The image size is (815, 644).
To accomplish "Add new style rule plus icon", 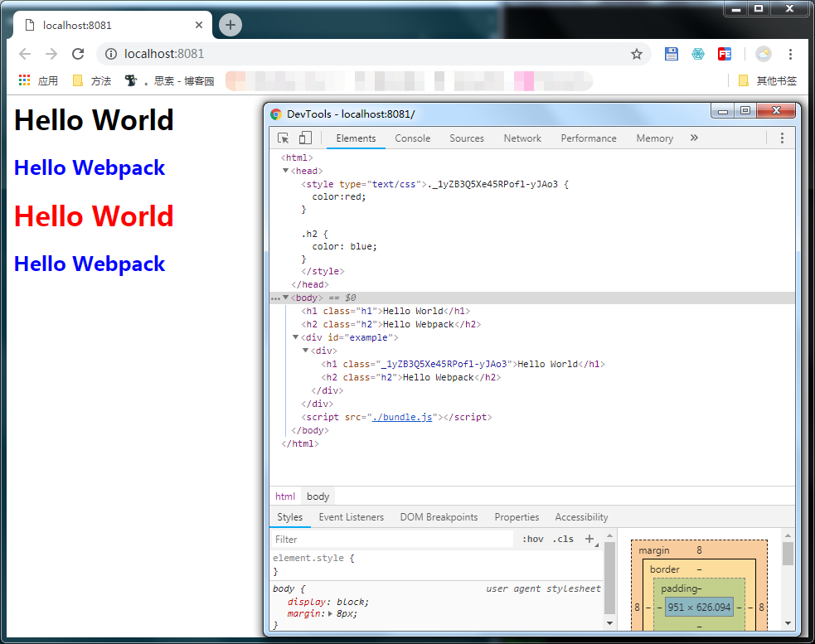I will [x=589, y=539].
